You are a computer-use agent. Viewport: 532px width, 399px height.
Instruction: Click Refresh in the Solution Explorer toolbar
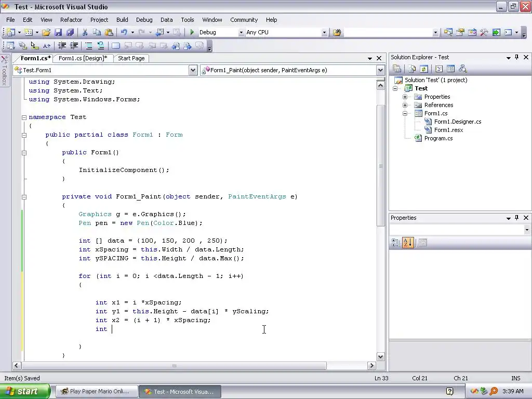424,69
